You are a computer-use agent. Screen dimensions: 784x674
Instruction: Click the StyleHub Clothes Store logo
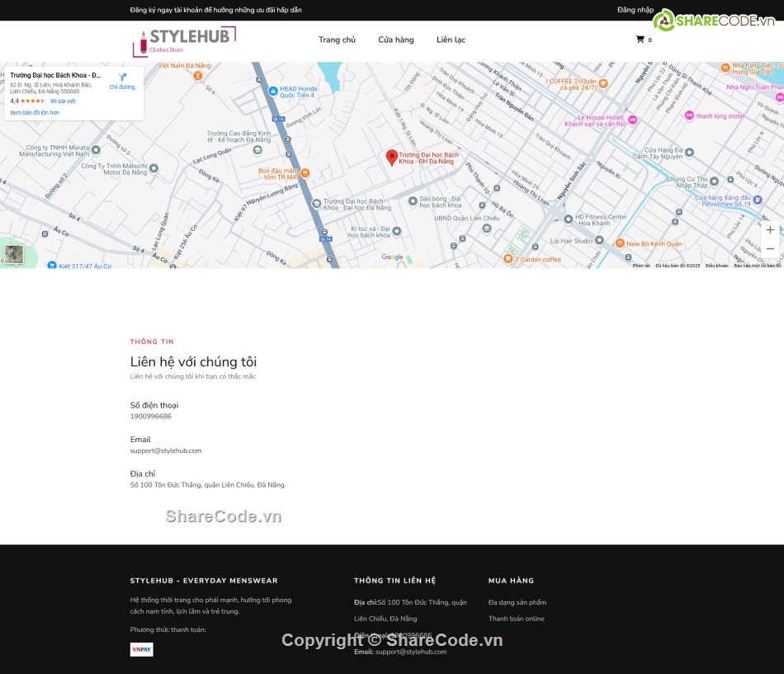pyautogui.click(x=184, y=41)
